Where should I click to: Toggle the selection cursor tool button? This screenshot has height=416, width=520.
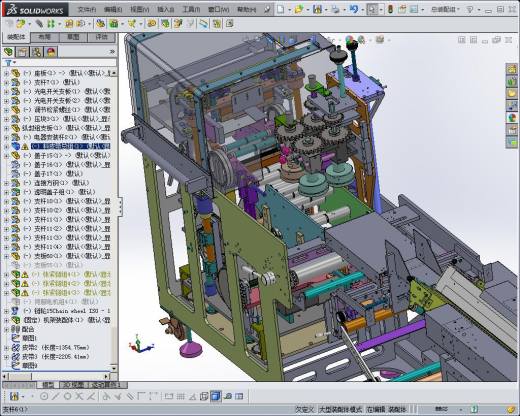(372, 10)
